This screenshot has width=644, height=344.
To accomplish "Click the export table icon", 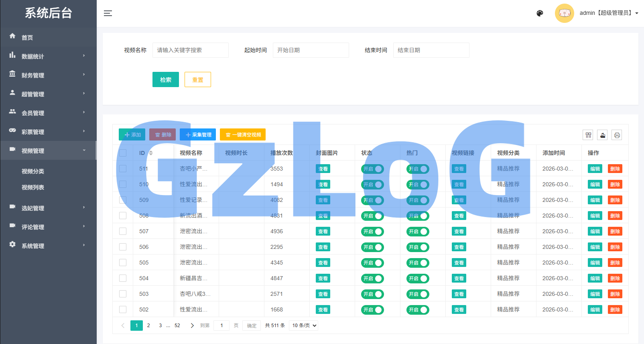I will point(602,135).
